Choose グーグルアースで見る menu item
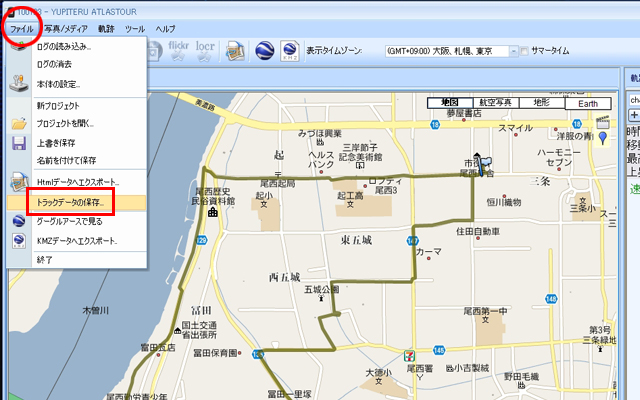 pyautogui.click(x=77, y=221)
